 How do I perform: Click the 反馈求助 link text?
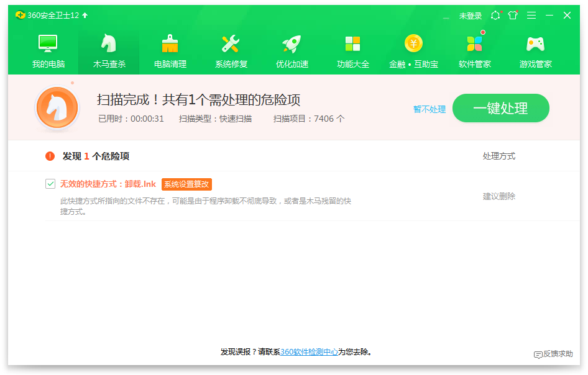[558, 354]
